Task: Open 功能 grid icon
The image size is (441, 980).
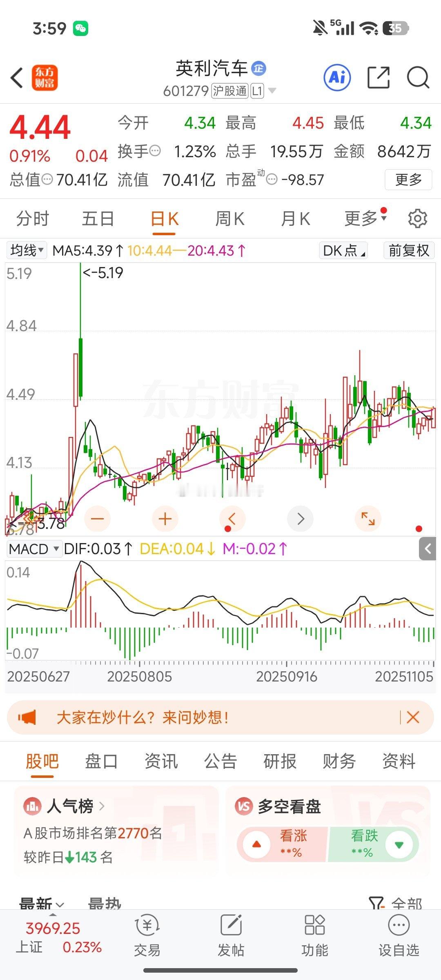Action: 315,935
